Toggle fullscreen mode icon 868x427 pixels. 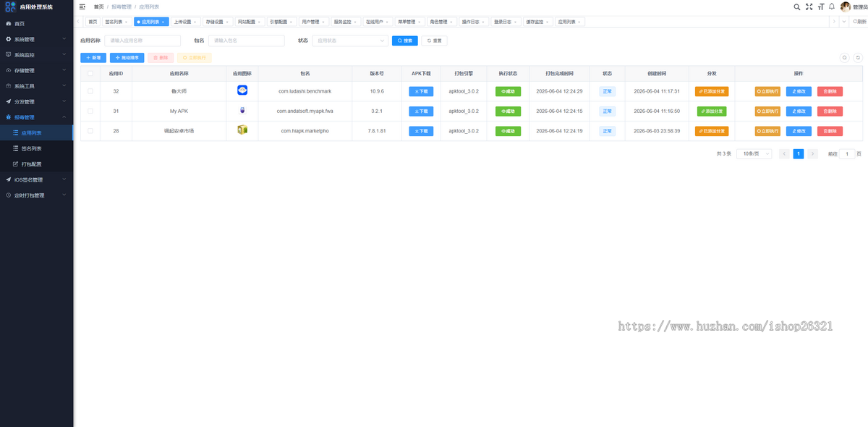809,7
